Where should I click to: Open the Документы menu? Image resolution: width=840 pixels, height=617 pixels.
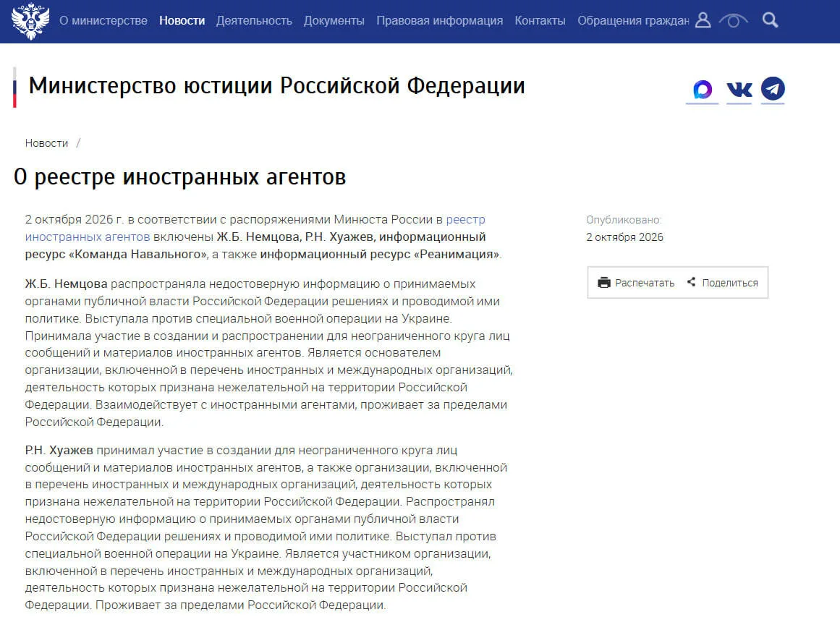[334, 21]
